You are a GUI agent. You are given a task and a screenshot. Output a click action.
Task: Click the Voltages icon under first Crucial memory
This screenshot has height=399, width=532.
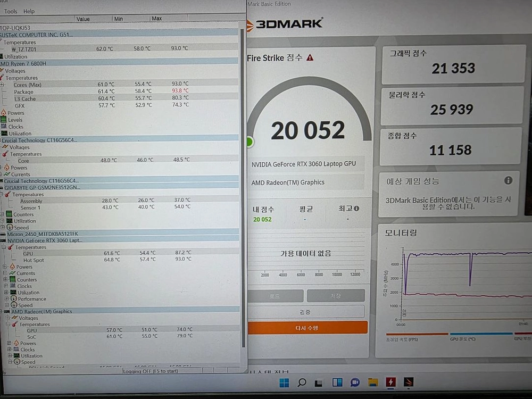pos(5,147)
